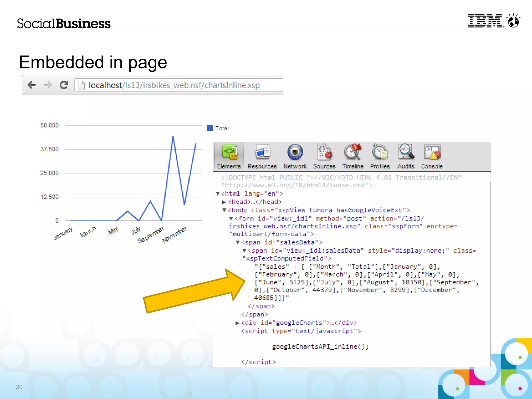Collapse the html lang="en" node
Viewport: 532px width, 399px height.
218,194
